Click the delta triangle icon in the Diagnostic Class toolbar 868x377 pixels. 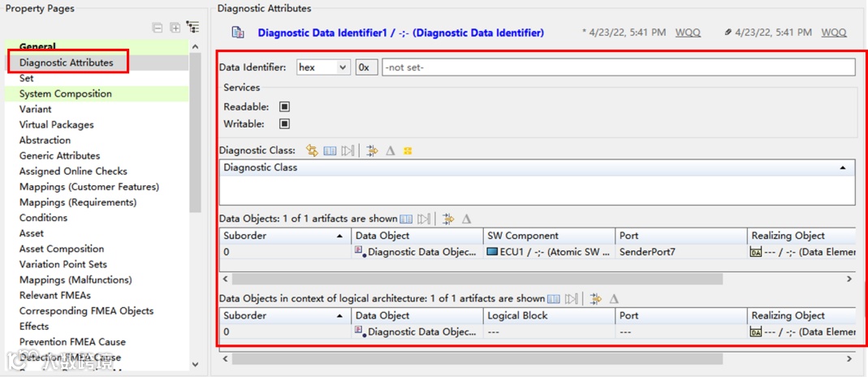(x=391, y=150)
